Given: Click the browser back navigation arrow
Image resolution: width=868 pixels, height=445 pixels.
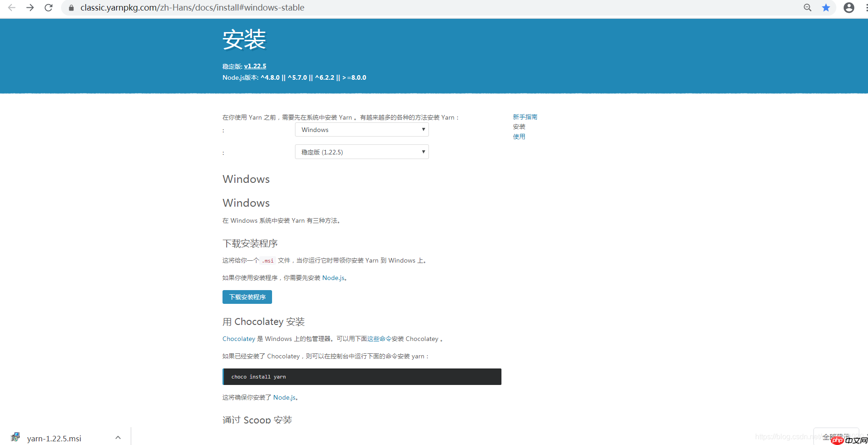Looking at the screenshot, I should coord(11,7).
